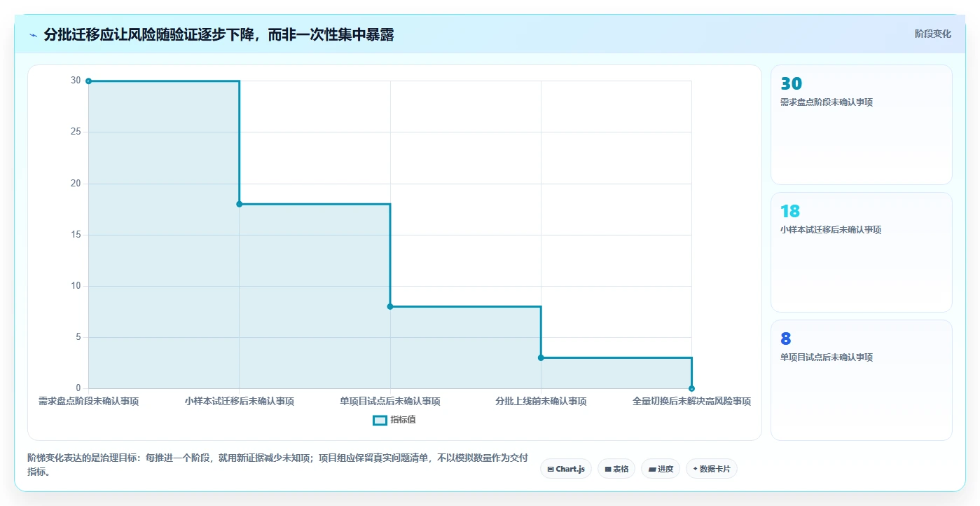980x506 pixels.
Task: Click the lightning icon beside the title
Action: pos(34,34)
